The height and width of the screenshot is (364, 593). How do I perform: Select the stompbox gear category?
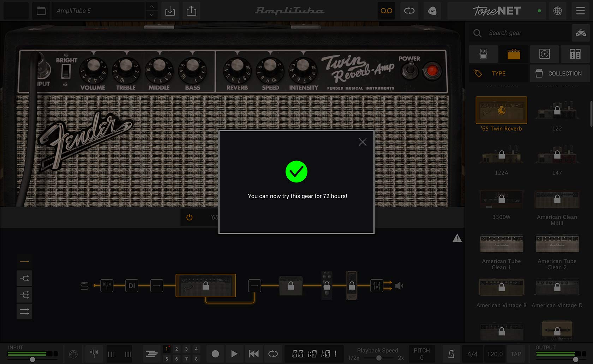point(483,54)
